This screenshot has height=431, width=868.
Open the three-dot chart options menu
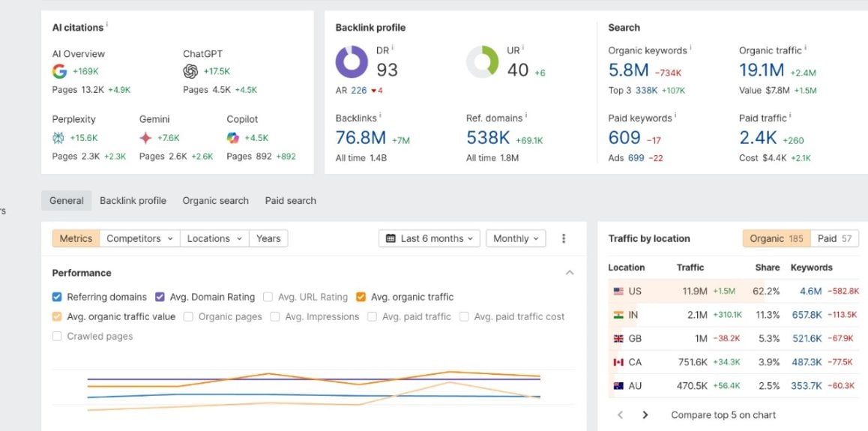(564, 238)
